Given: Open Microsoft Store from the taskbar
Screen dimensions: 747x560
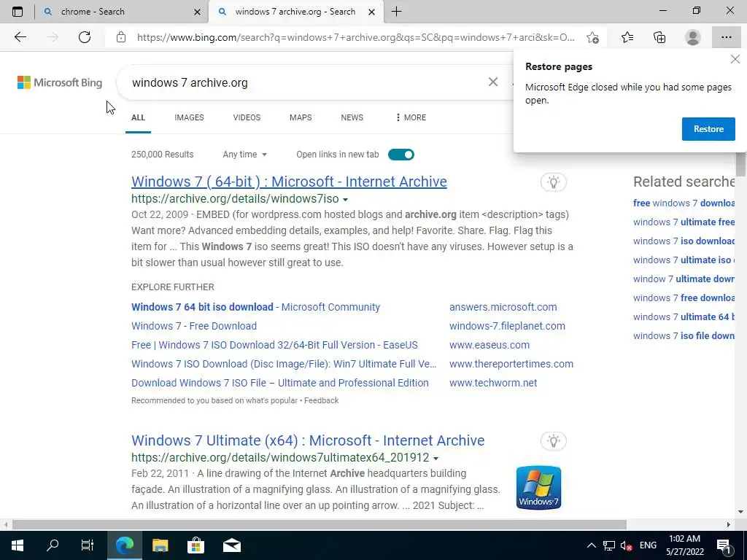Looking at the screenshot, I should point(196,545).
